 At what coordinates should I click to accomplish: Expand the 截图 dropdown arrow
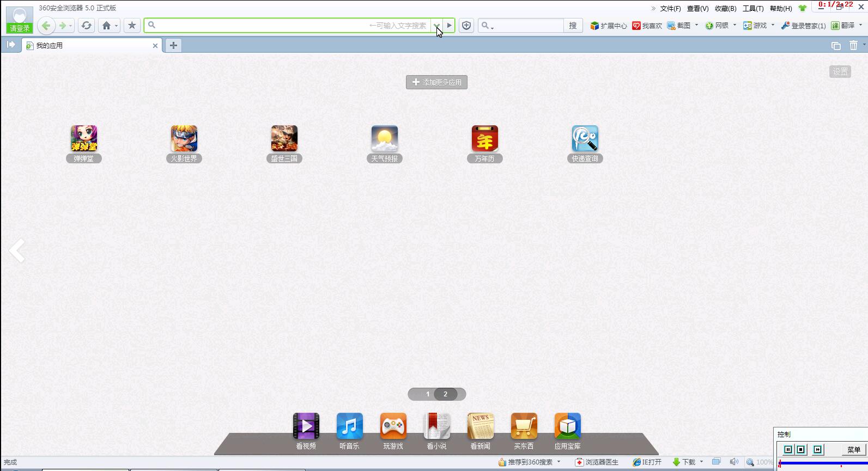[x=696, y=25]
